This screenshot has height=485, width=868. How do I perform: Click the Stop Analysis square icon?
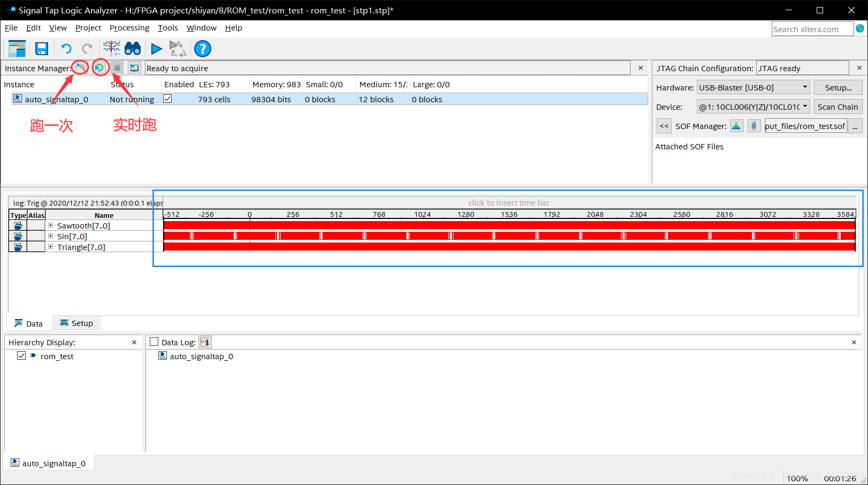pyautogui.click(x=117, y=68)
